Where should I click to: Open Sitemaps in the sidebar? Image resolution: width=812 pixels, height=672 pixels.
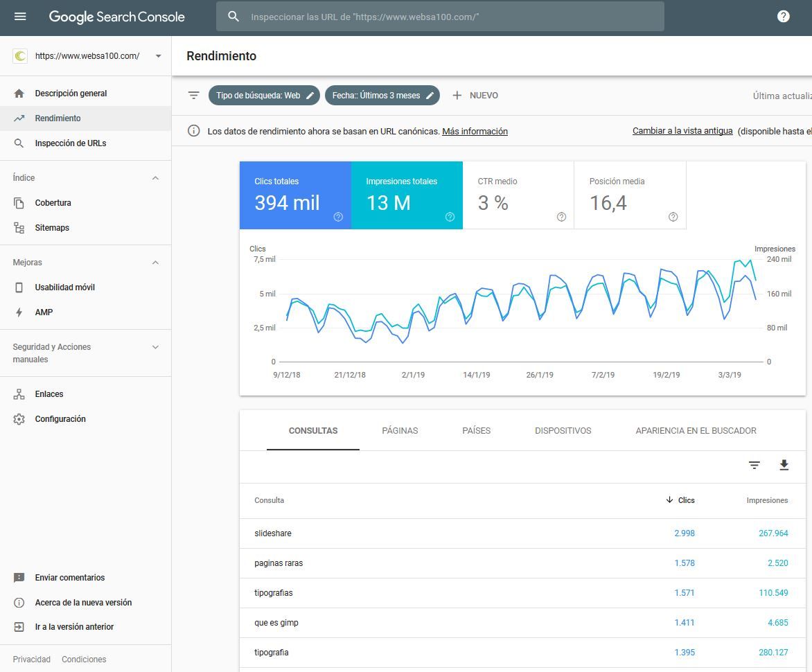[x=52, y=228]
